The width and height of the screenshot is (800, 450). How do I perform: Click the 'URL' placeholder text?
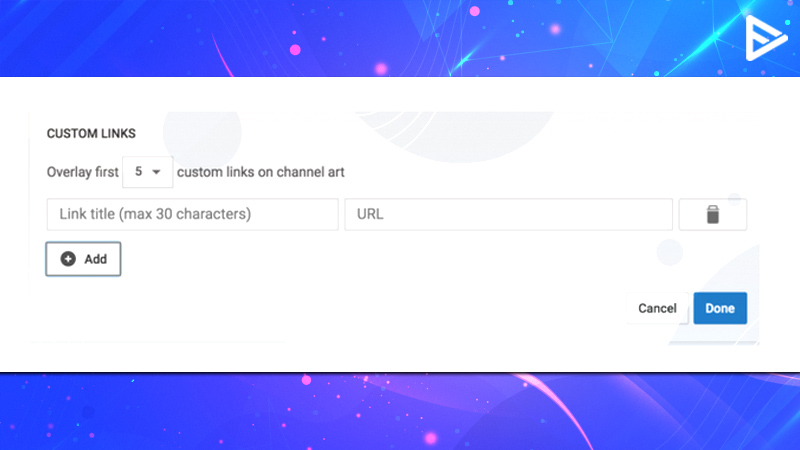(x=370, y=214)
